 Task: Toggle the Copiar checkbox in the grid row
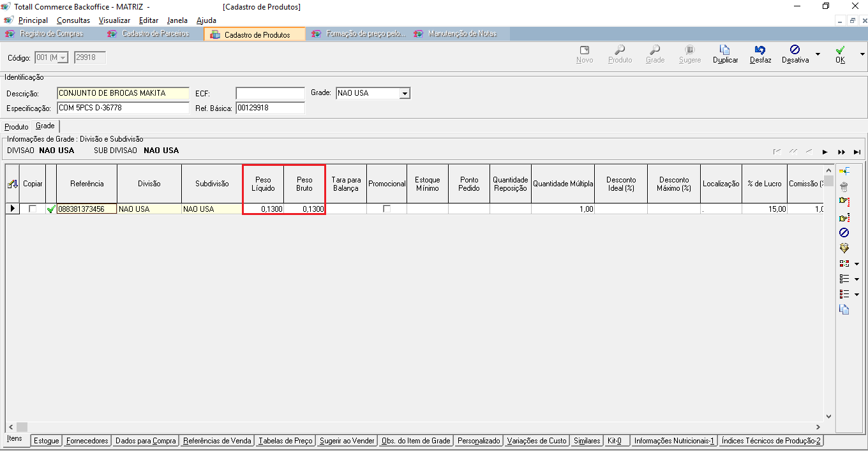coord(33,209)
